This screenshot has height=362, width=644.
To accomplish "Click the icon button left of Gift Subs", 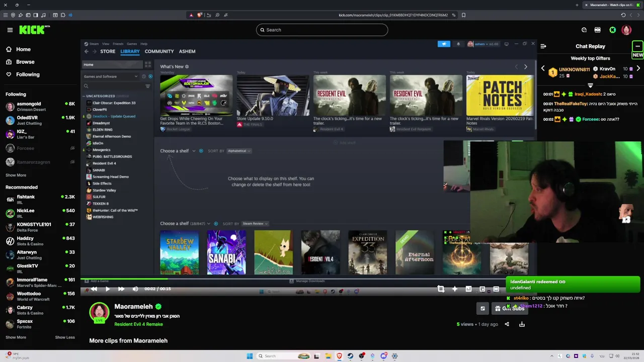I will pos(482,309).
